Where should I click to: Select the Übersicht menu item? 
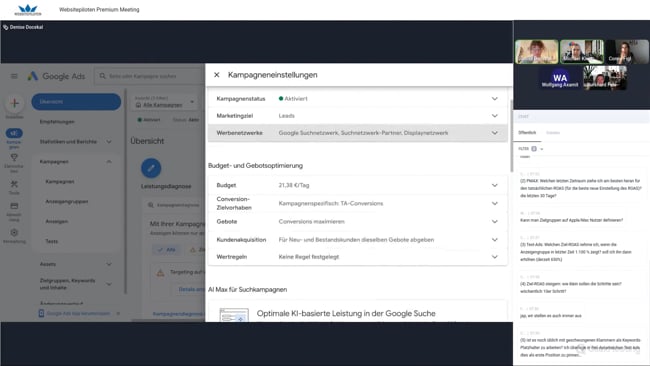coord(76,102)
